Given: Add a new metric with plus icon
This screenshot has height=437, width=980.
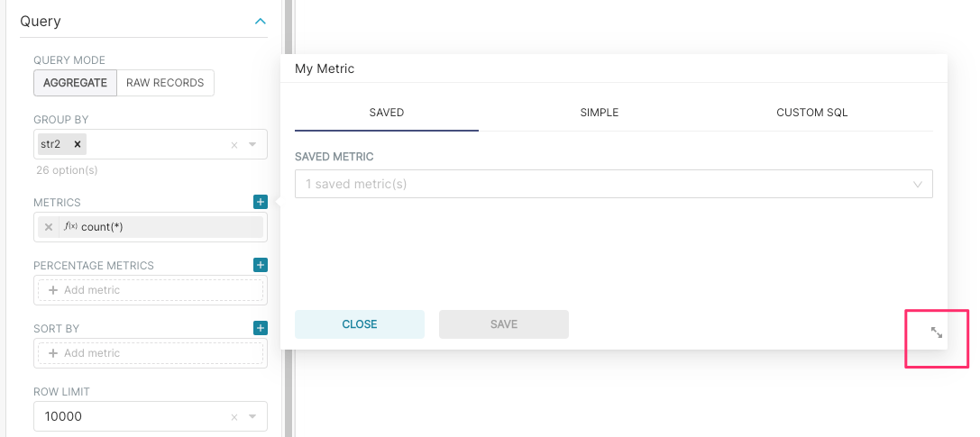Looking at the screenshot, I should pyautogui.click(x=261, y=202).
